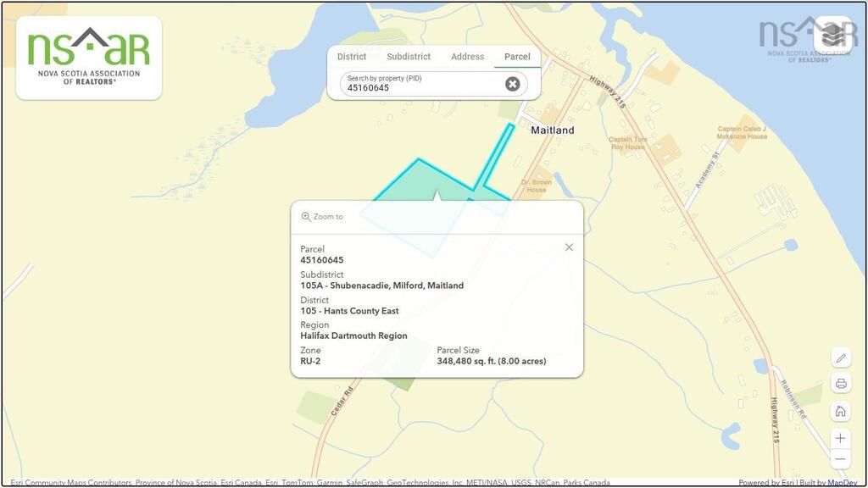
Task: Open the Address search tab
Action: 467,57
